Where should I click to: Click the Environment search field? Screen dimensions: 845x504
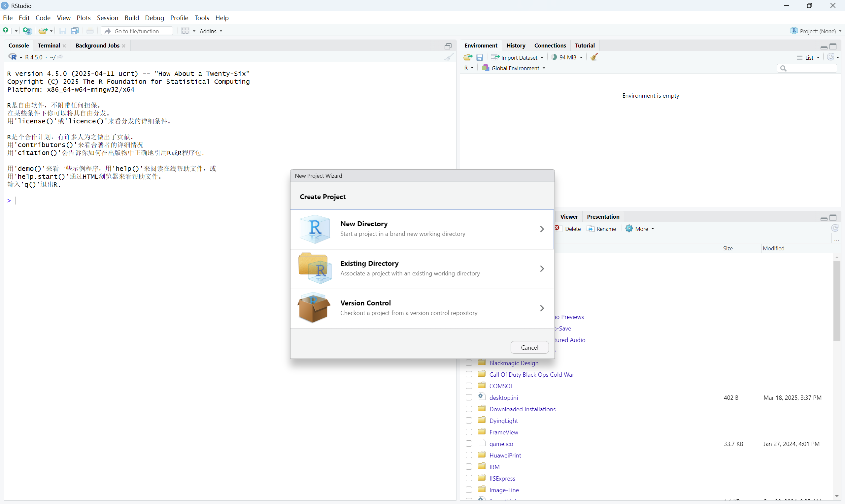[807, 69]
